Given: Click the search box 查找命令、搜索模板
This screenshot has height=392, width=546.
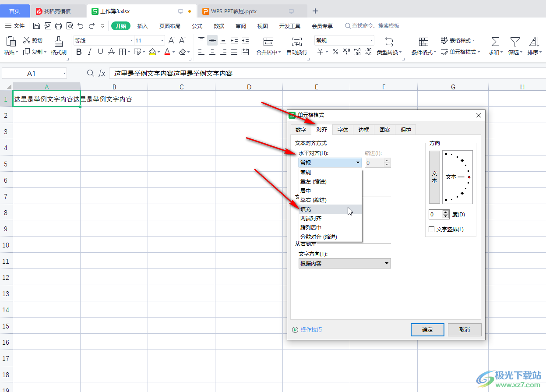Looking at the screenshot, I should coord(372,26).
